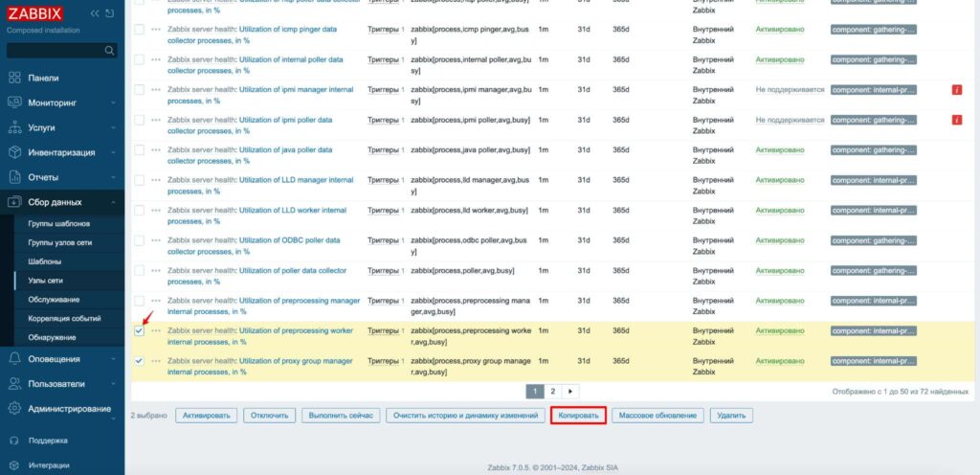Image resolution: width=980 pixels, height=475 pixels.
Task: Expand the Инвентаризация menu chevron
Action: coord(113,152)
